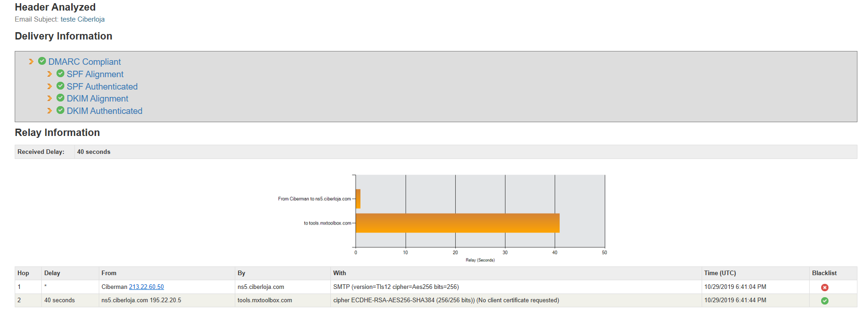The width and height of the screenshot is (868, 322).
Task: Expand the DKIM Authenticated arrow
Action: [50, 111]
